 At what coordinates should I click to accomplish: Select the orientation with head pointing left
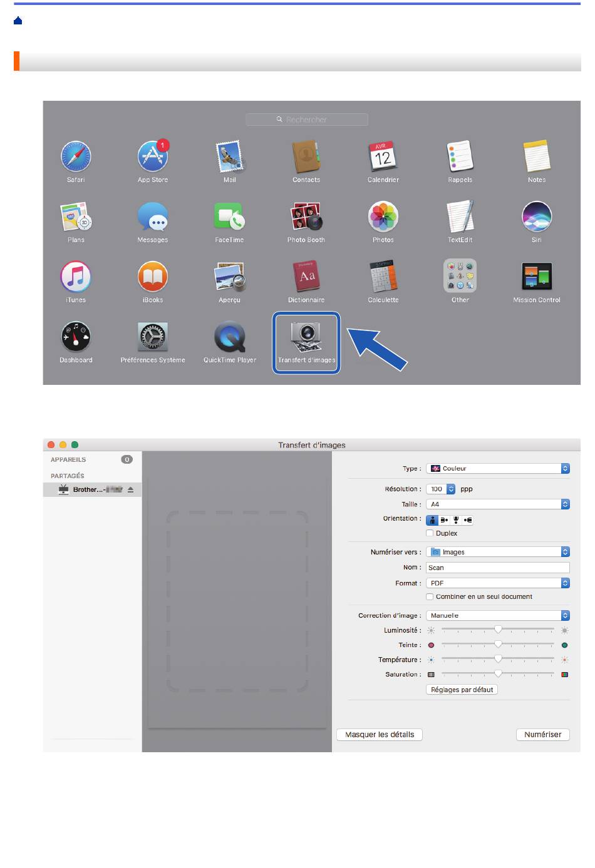pos(468,519)
